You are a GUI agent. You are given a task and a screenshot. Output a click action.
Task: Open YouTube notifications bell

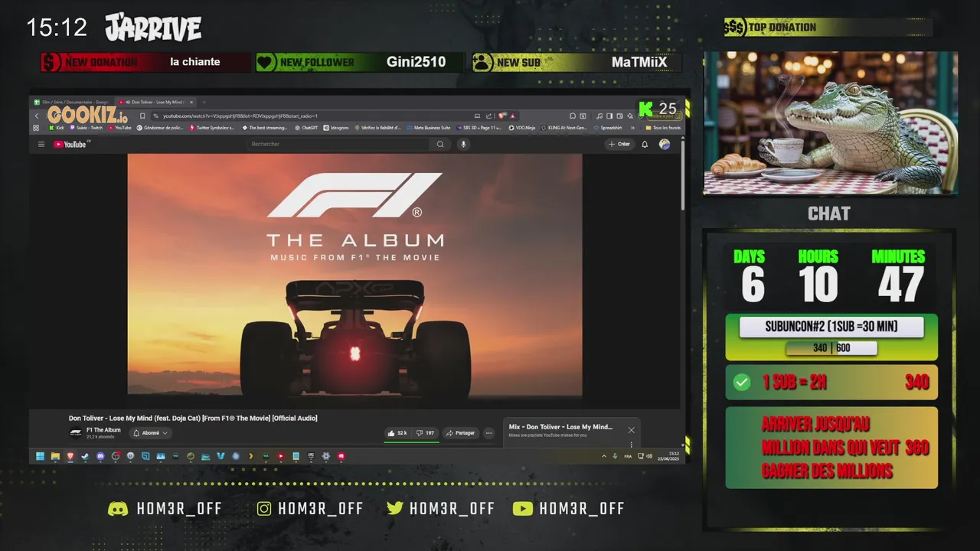[x=645, y=144]
